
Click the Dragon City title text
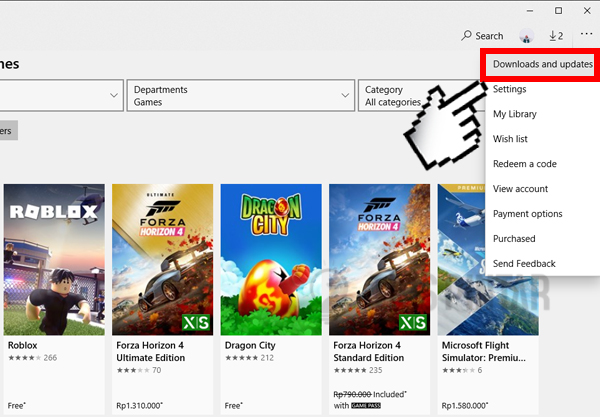coord(250,345)
